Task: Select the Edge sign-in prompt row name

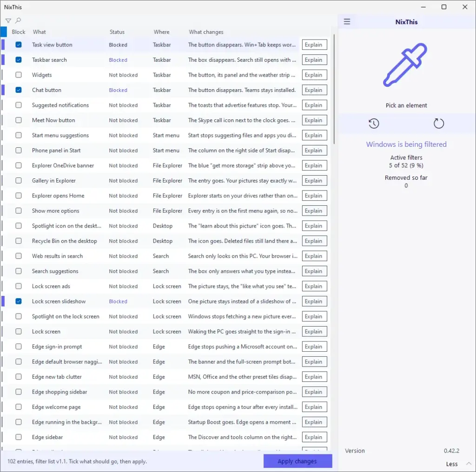Action: point(57,347)
